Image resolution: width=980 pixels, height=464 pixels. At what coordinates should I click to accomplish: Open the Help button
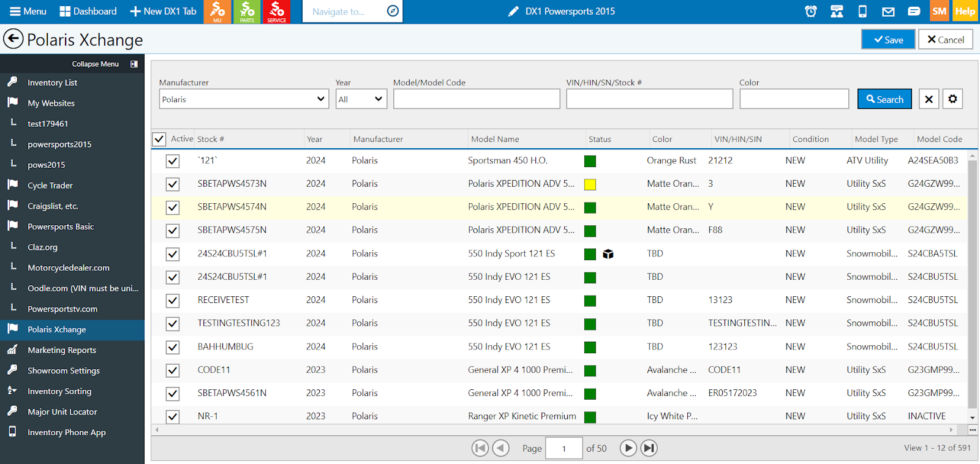point(965,11)
